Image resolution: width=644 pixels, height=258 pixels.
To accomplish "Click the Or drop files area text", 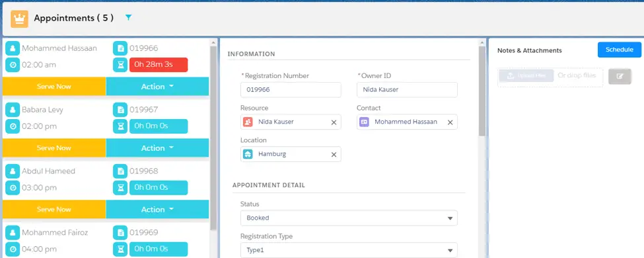I will pyautogui.click(x=577, y=75).
